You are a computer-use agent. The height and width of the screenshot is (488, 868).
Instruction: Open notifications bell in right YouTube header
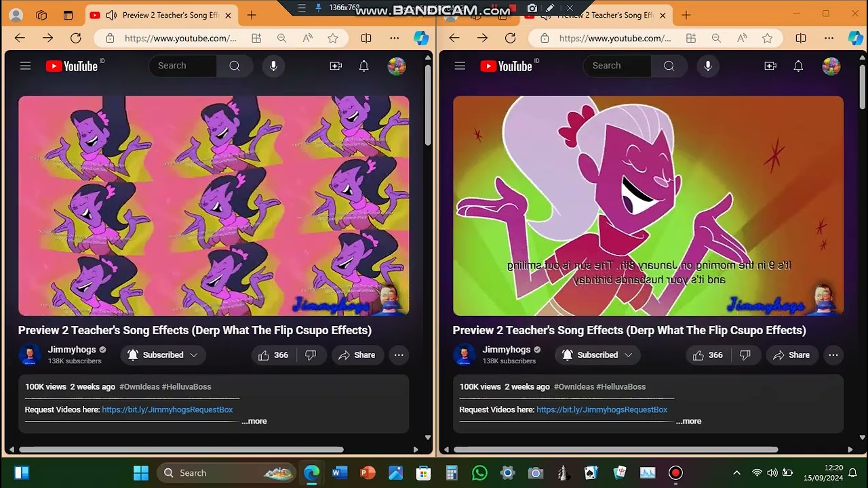[x=799, y=66]
